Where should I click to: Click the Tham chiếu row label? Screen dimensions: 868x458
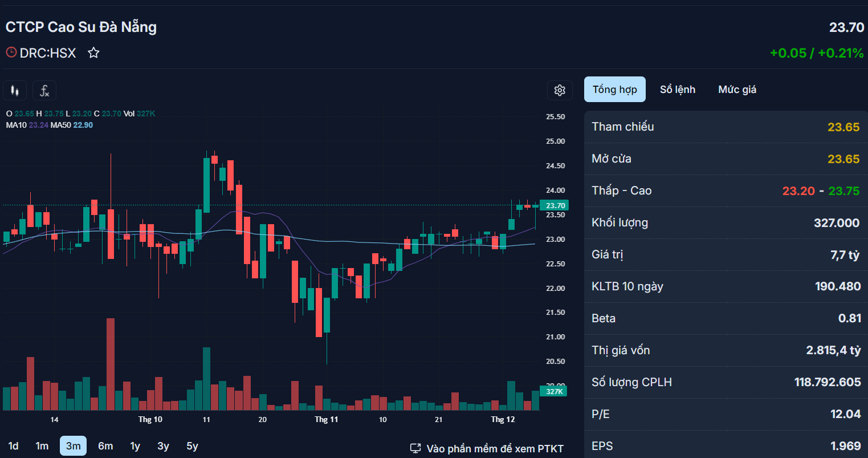pos(623,127)
